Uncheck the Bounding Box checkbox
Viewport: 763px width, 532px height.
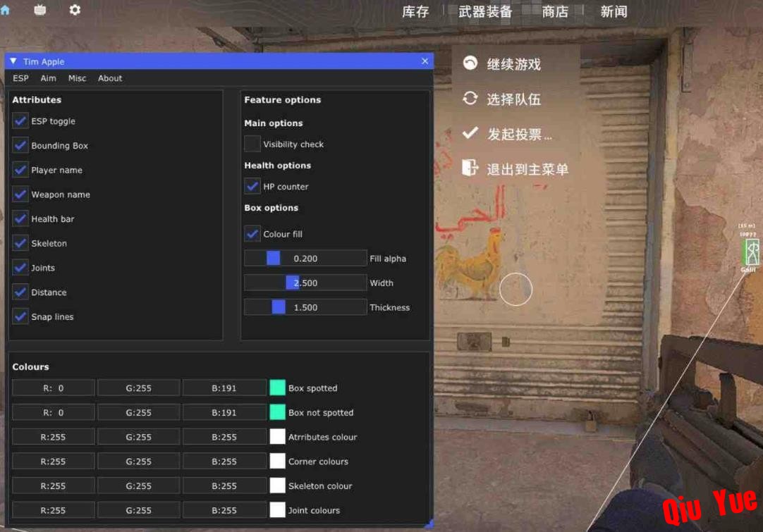click(x=20, y=145)
